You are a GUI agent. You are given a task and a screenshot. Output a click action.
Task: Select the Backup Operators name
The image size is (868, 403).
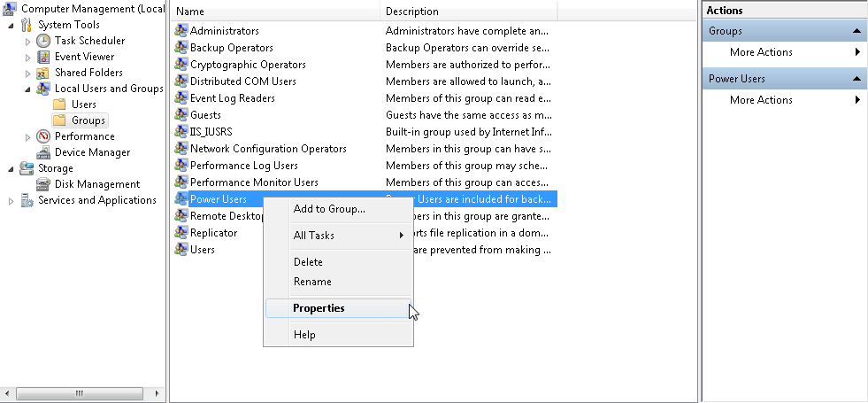coord(232,48)
